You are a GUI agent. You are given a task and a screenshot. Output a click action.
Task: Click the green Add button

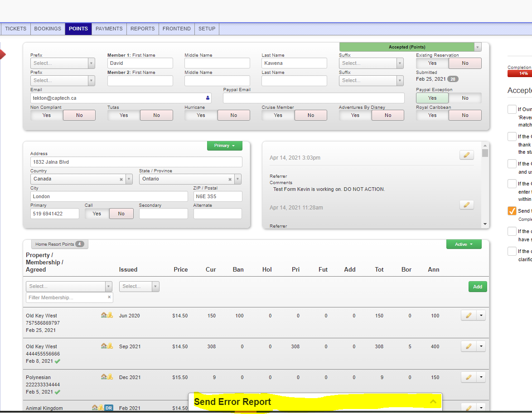click(x=478, y=287)
